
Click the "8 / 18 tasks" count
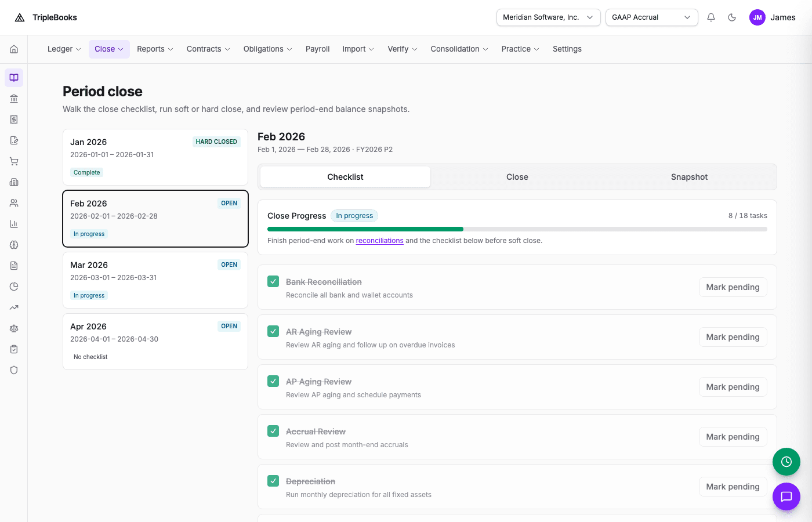(748, 216)
